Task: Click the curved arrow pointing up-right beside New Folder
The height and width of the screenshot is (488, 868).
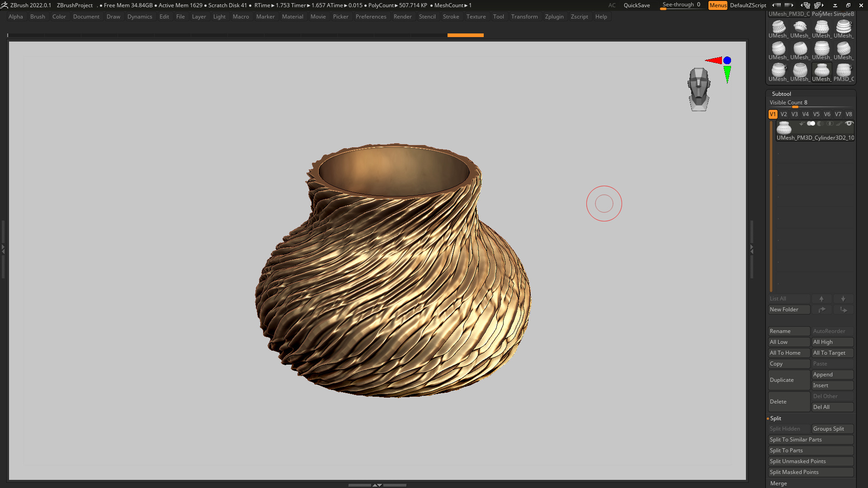Action: tap(821, 310)
